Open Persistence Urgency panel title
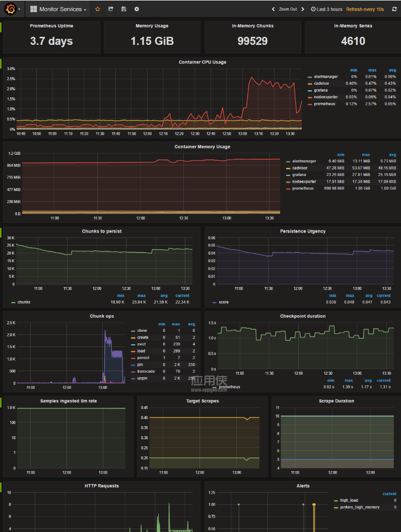 [303, 231]
